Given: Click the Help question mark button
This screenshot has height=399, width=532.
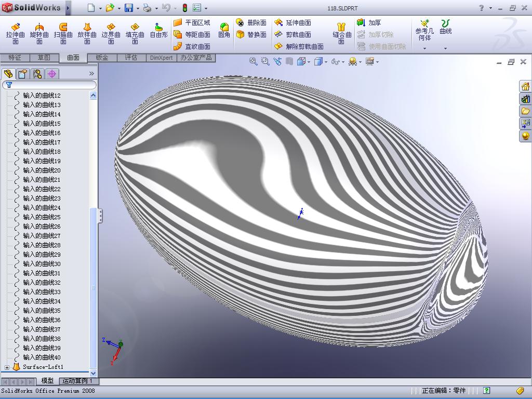Looking at the screenshot, I should [x=481, y=8].
